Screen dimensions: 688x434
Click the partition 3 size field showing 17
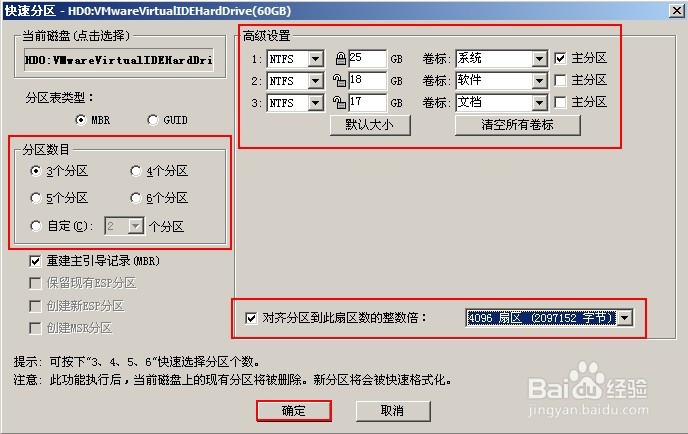click(x=368, y=102)
